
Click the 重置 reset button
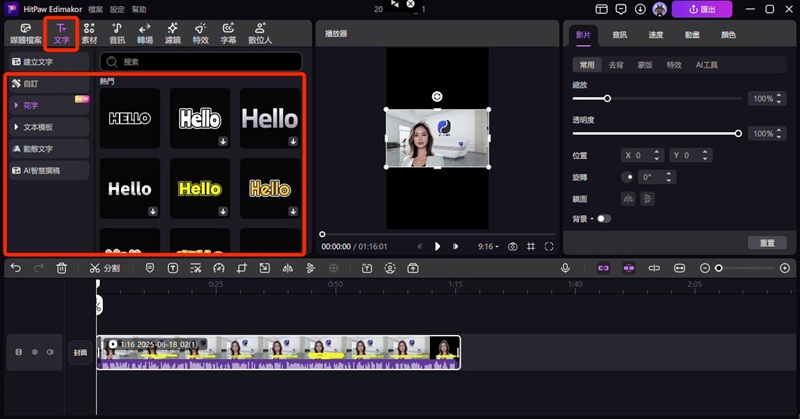(x=766, y=243)
